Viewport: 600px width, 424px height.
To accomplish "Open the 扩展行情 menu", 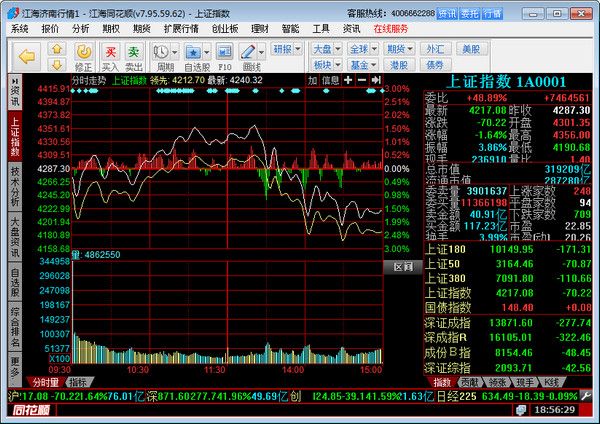I will click(x=181, y=29).
